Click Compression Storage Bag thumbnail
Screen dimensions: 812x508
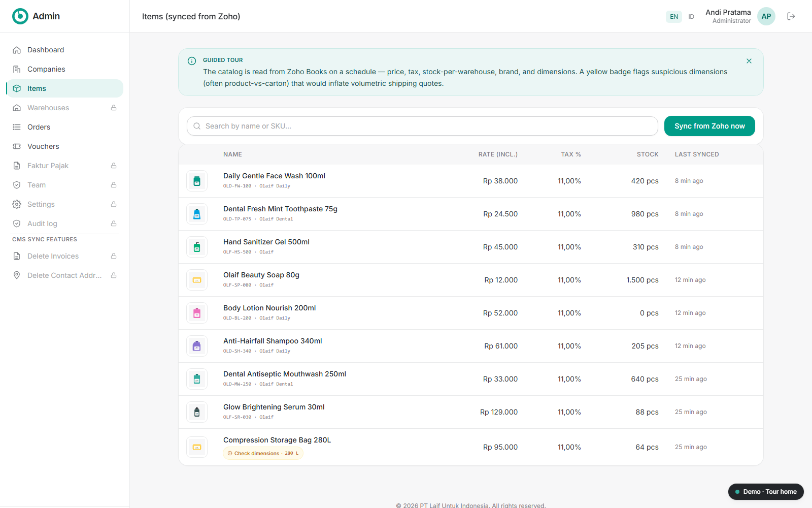click(197, 447)
